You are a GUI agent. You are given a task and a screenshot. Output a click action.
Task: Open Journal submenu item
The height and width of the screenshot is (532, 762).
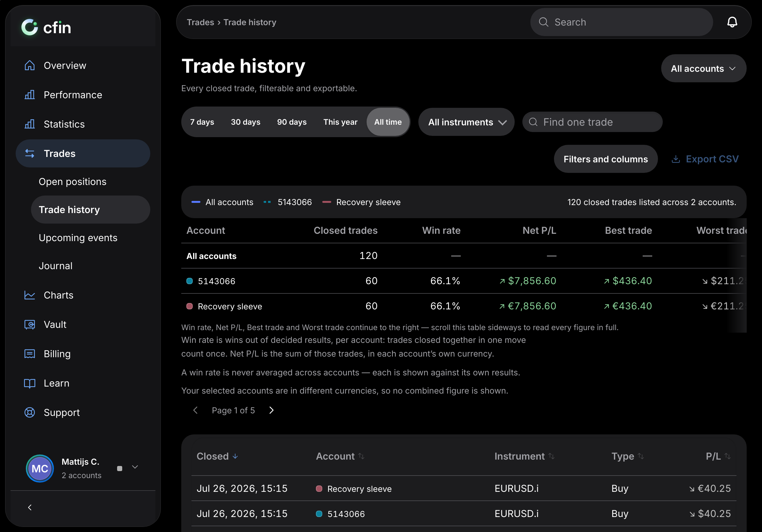click(x=90, y=266)
